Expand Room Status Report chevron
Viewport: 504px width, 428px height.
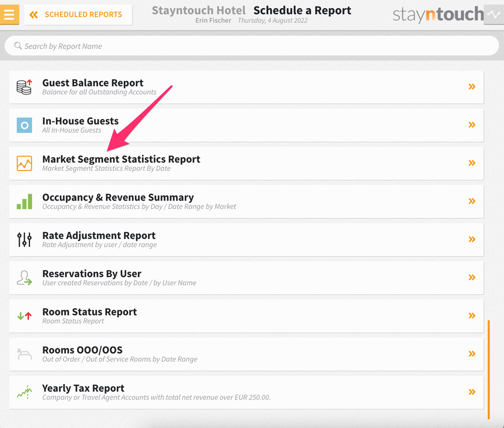point(472,316)
